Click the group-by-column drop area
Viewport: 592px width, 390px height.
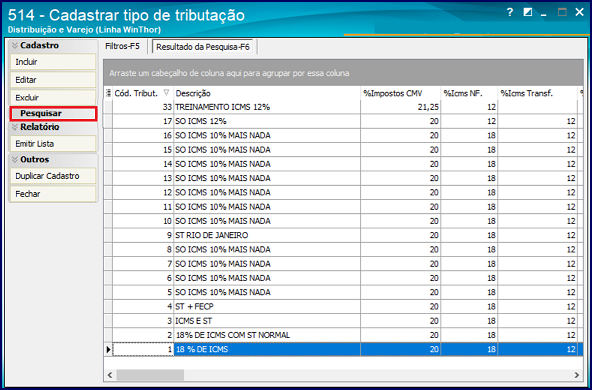(x=343, y=73)
